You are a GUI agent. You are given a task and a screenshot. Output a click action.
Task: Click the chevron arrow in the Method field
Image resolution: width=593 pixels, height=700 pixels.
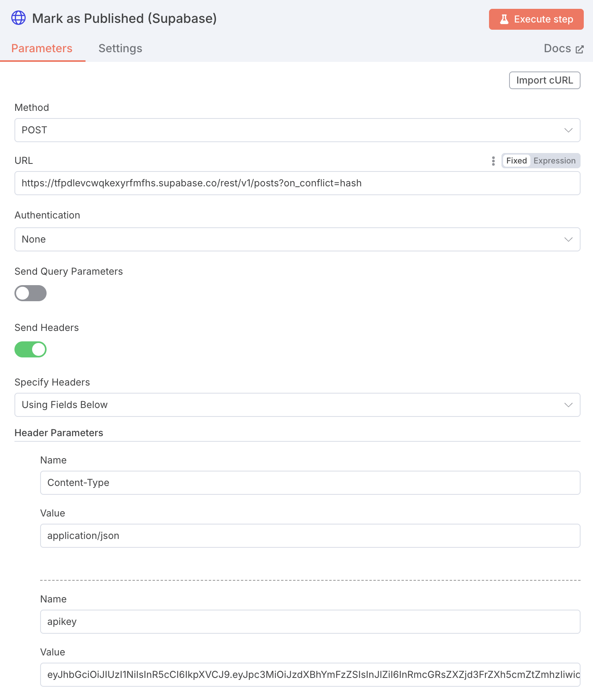pyautogui.click(x=568, y=130)
